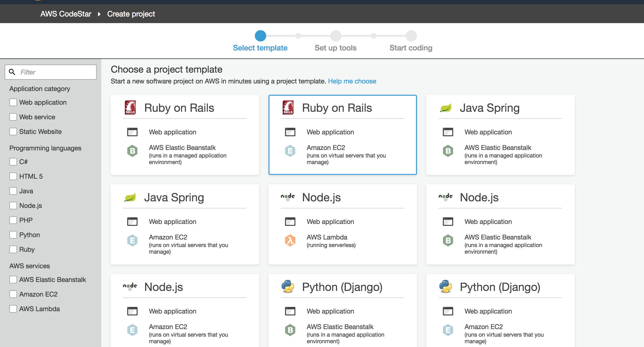The width and height of the screenshot is (644, 347).
Task: Open the Help me choose link
Action: coord(352,81)
